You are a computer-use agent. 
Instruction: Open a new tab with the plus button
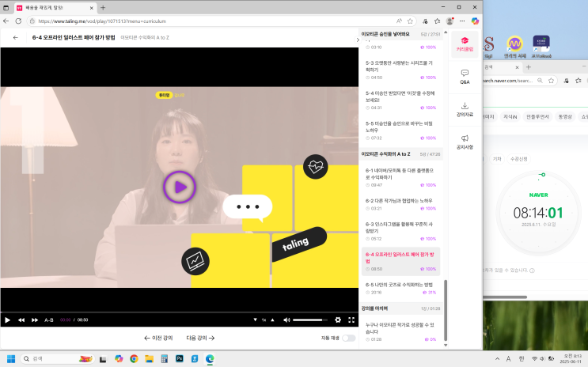pos(103,7)
